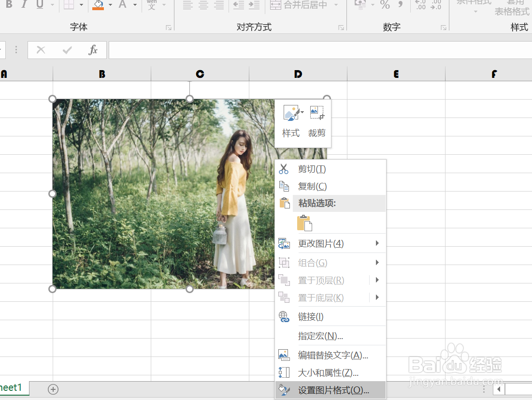Click the font color A icon
532x400 pixels.
tap(122, 4)
